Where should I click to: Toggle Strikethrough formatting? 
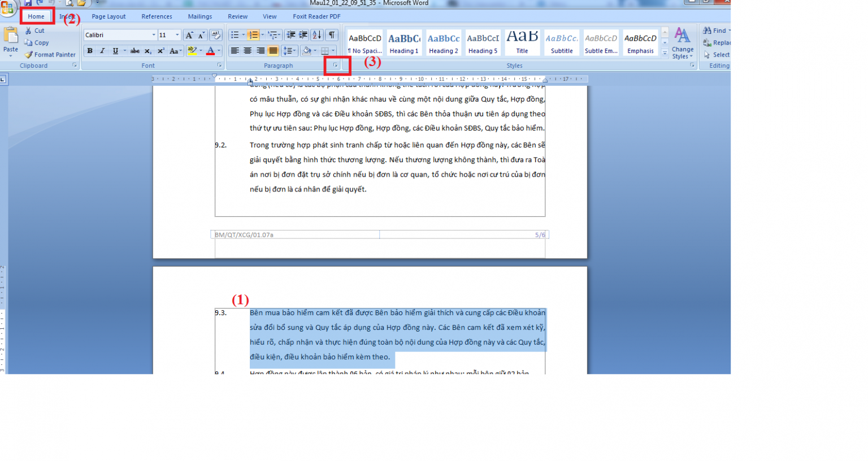(x=134, y=51)
